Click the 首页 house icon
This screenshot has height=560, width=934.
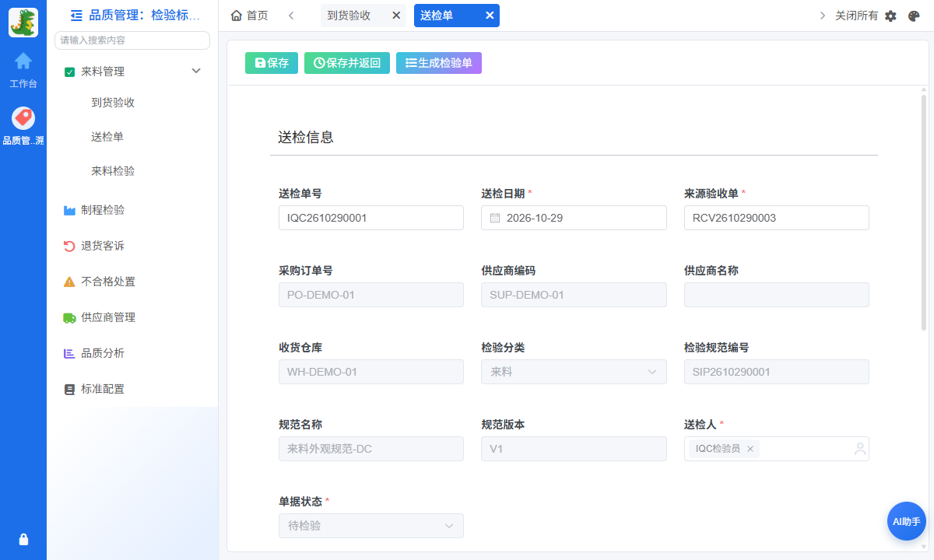[x=237, y=16]
